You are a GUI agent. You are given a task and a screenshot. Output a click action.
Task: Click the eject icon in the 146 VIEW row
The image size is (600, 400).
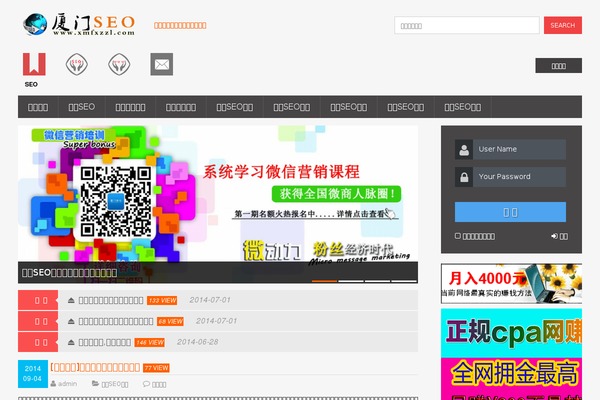pos(71,342)
